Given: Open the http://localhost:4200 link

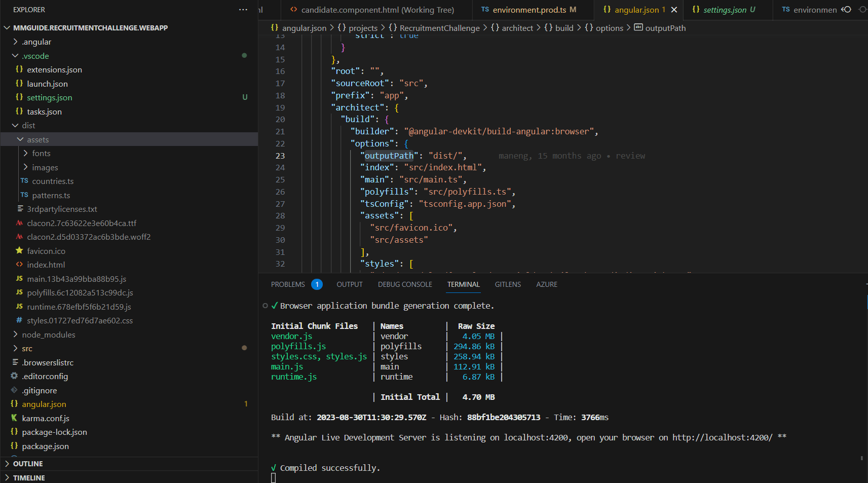Looking at the screenshot, I should 721,437.
